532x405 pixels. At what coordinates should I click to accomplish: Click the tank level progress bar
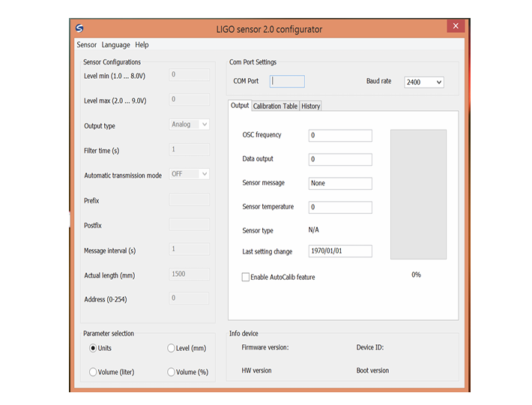pos(418,194)
